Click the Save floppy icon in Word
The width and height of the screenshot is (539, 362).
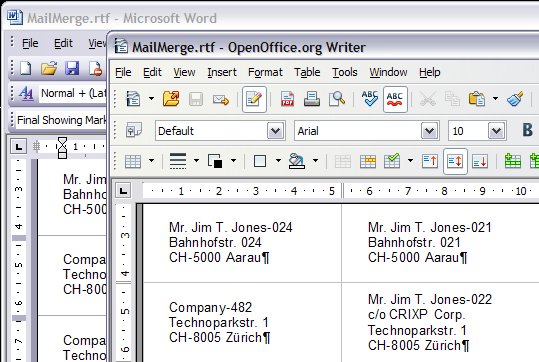click(x=72, y=68)
